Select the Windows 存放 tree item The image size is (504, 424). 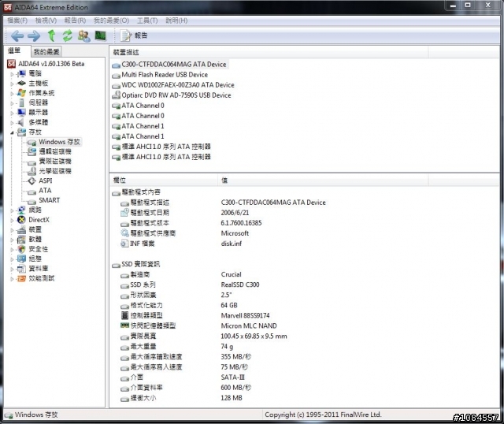click(59, 142)
